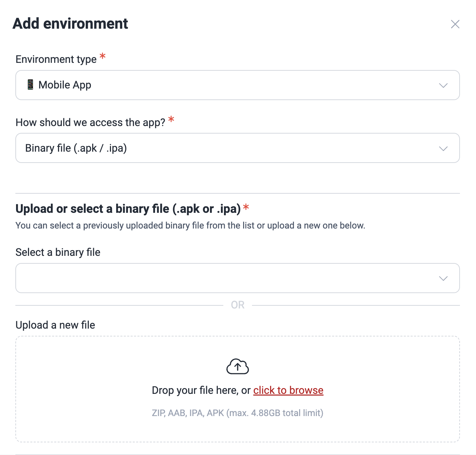Screen dimensions: 476x455
Task: Click the ZIP, AAB, IPA, APK limit text
Action: 237,413
